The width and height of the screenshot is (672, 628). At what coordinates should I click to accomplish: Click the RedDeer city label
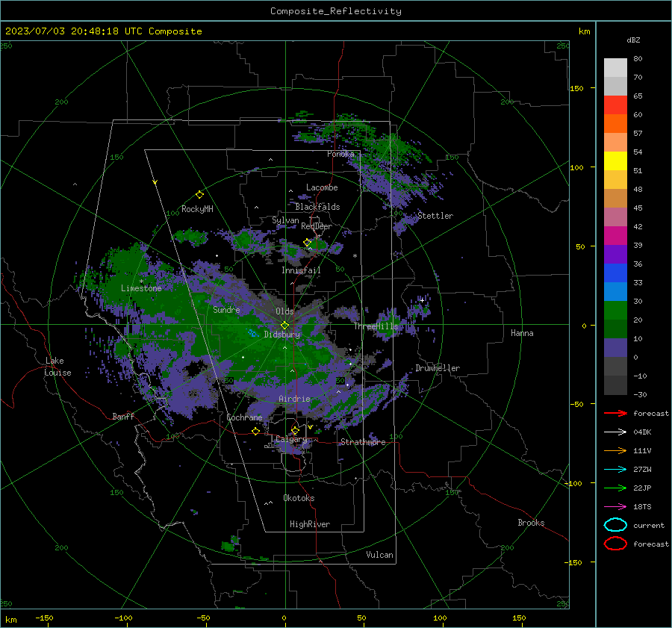click(x=317, y=226)
